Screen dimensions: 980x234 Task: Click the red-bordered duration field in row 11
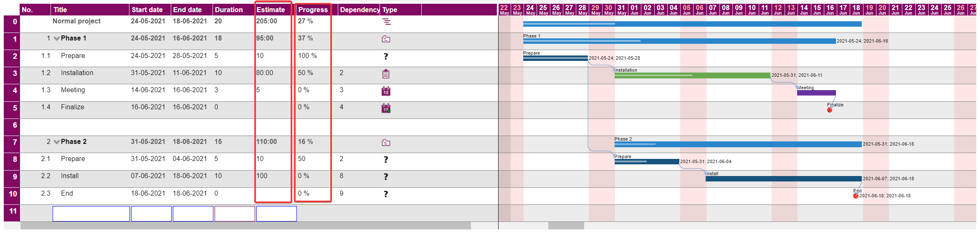click(x=235, y=214)
